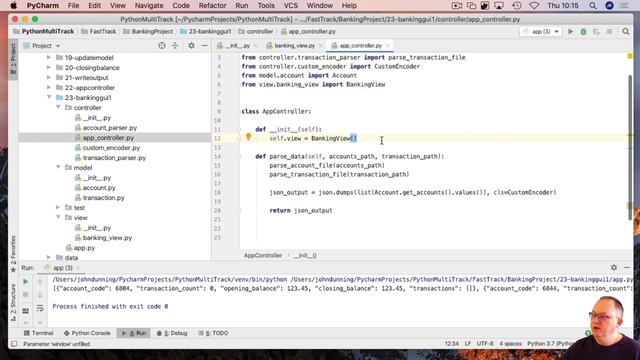Open the VCS menu
This screenshot has height=360, width=640.
(x=291, y=6)
